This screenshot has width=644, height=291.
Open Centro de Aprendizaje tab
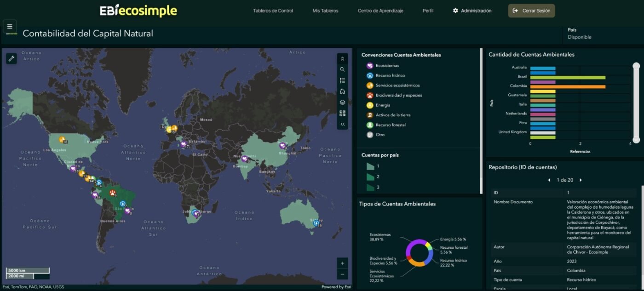(380, 11)
